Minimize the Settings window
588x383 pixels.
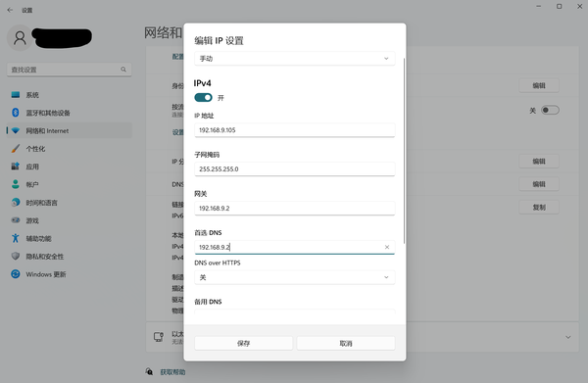click(538, 7)
